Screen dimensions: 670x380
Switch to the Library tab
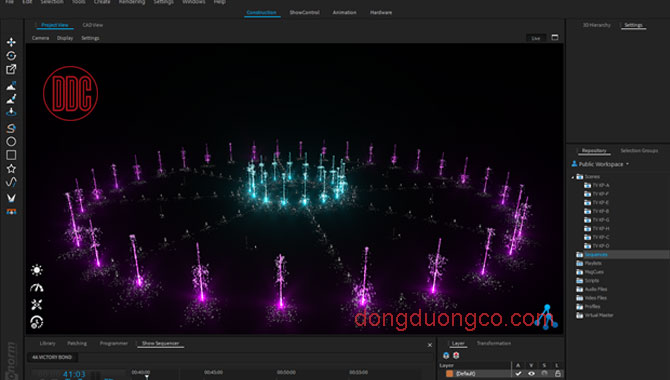pyautogui.click(x=47, y=343)
